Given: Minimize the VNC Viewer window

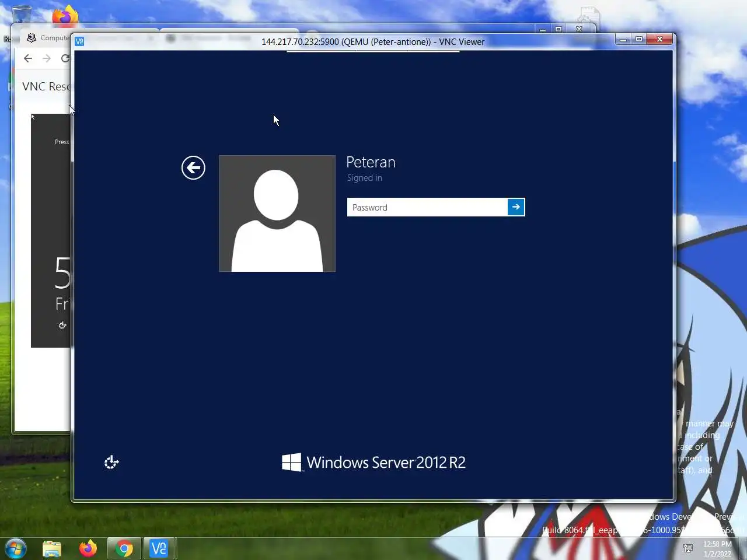Looking at the screenshot, I should pyautogui.click(x=623, y=39).
